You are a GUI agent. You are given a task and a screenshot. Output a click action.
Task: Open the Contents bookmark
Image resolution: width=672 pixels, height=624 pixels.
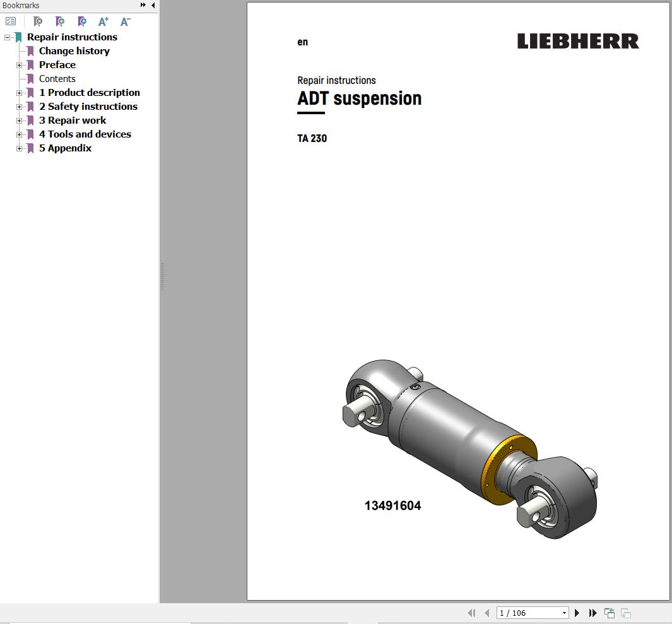coord(57,78)
